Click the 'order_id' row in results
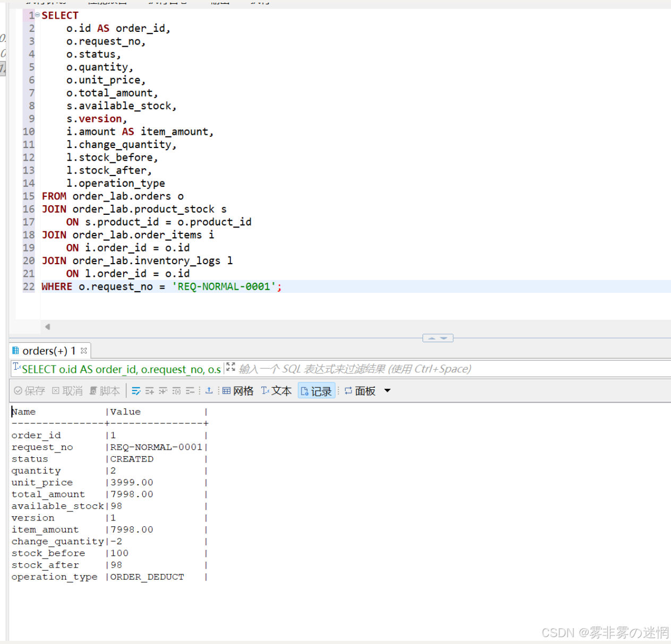 [36, 436]
